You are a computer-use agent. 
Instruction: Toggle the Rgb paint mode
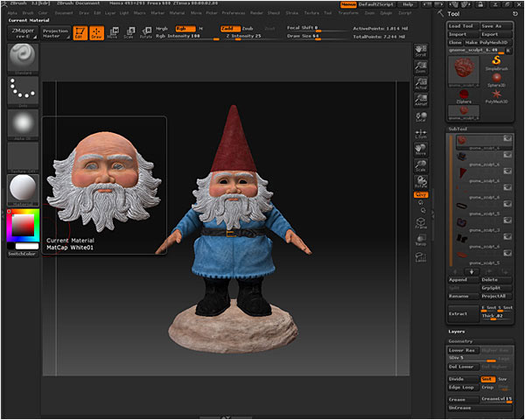[185, 29]
